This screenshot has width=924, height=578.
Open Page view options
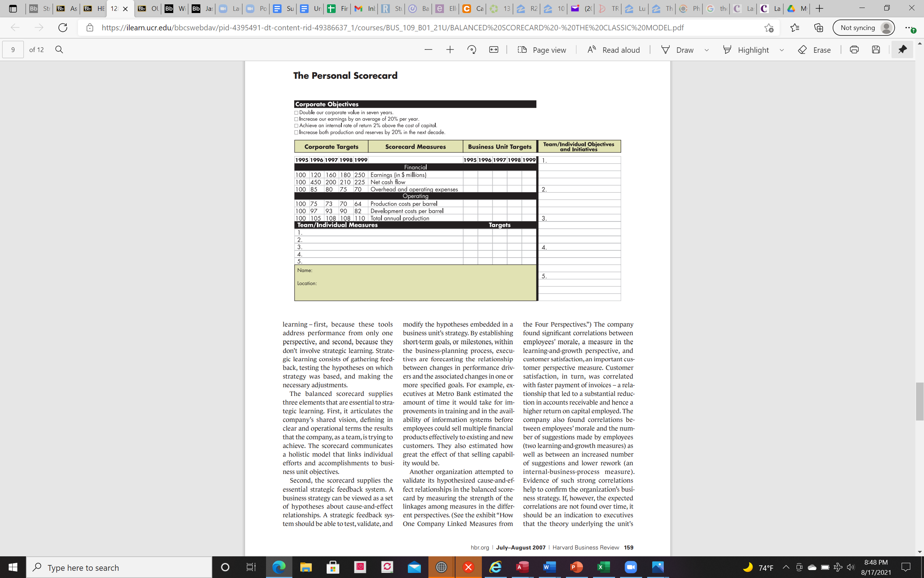pos(542,50)
